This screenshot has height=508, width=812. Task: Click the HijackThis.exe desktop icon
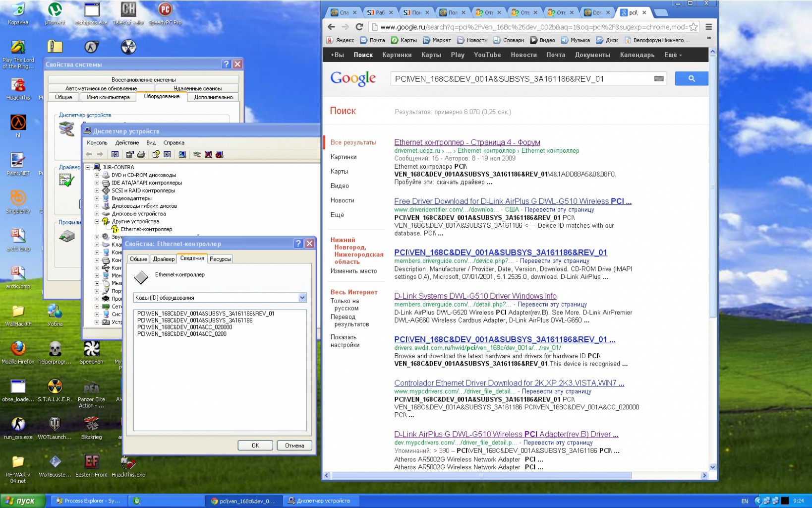pyautogui.click(x=128, y=467)
